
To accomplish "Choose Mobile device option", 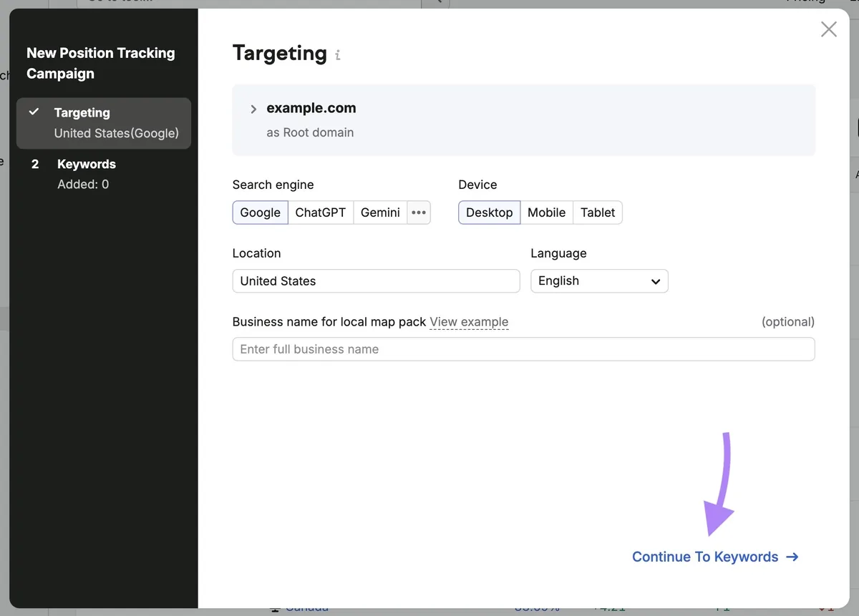I will click(x=547, y=212).
